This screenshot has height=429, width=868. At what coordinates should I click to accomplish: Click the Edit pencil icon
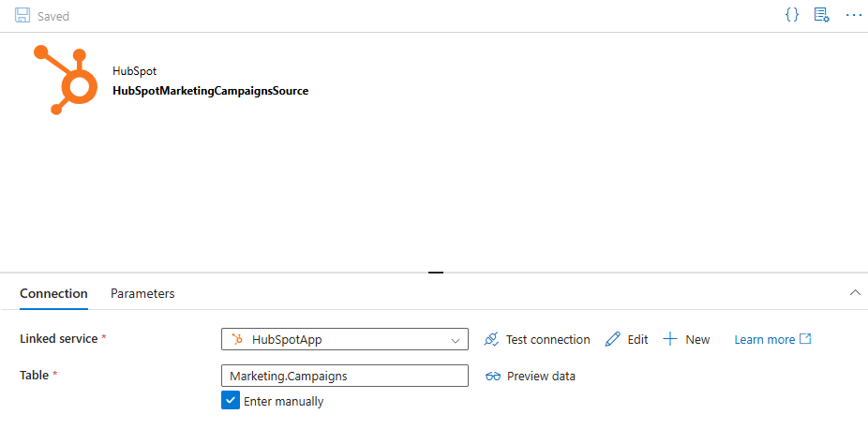tap(613, 339)
